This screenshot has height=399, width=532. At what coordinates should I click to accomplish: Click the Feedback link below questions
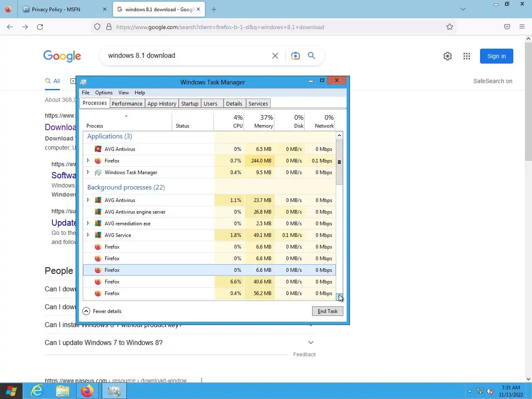(305, 355)
